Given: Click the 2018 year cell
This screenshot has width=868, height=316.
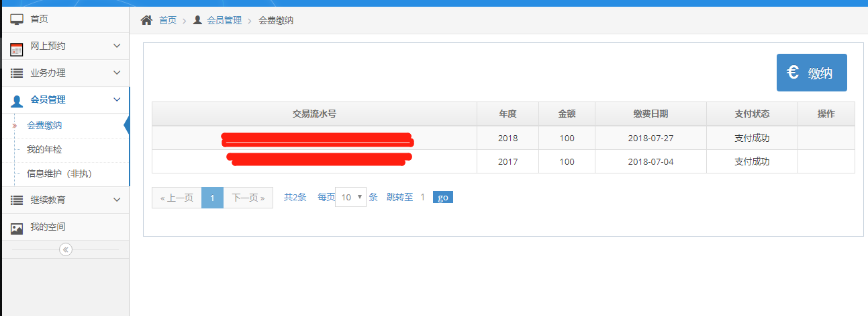Looking at the screenshot, I should 508,138.
